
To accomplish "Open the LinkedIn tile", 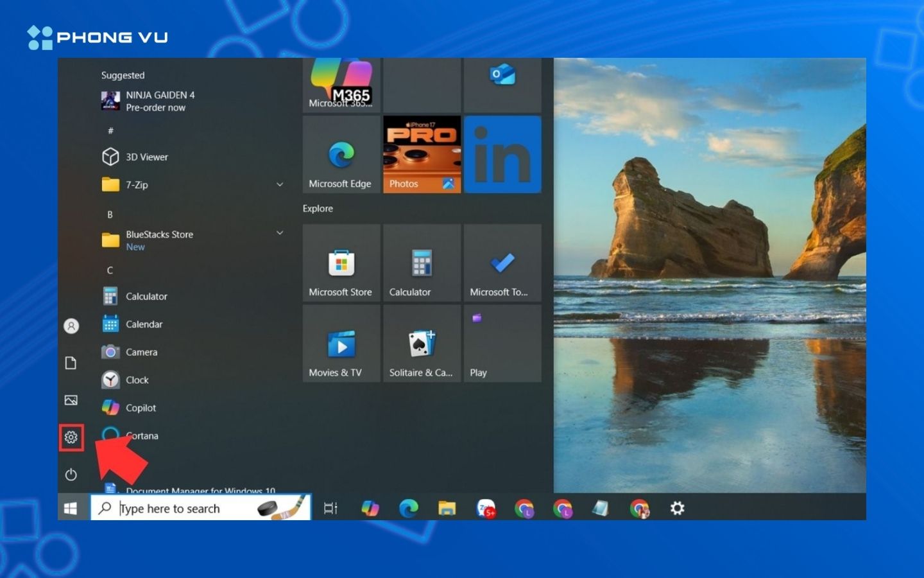I will tap(502, 154).
